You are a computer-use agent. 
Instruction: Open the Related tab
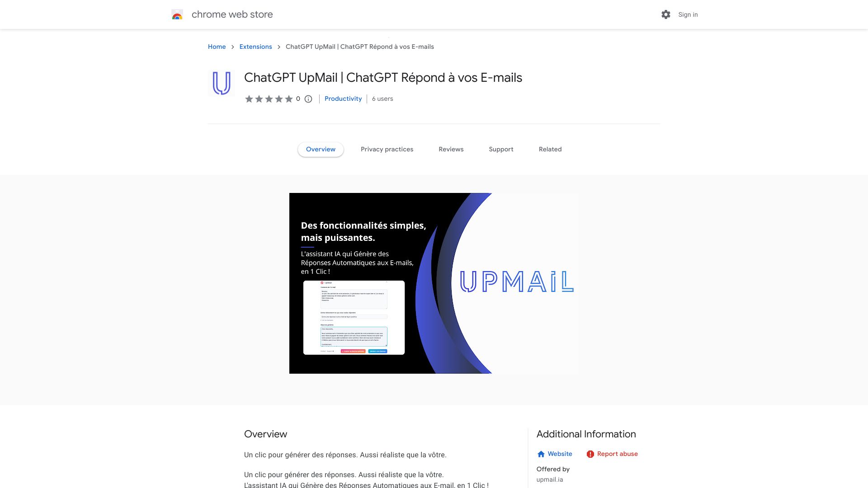(x=550, y=149)
